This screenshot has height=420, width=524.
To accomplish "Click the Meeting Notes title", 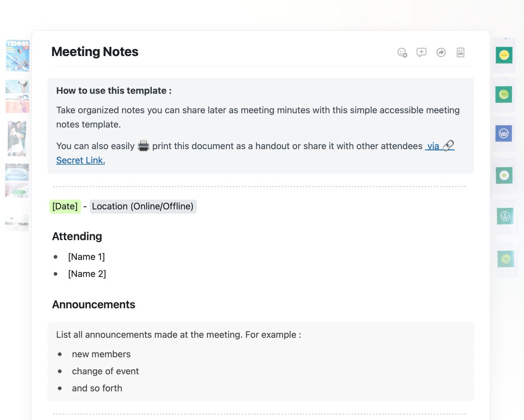I will 95,52.
